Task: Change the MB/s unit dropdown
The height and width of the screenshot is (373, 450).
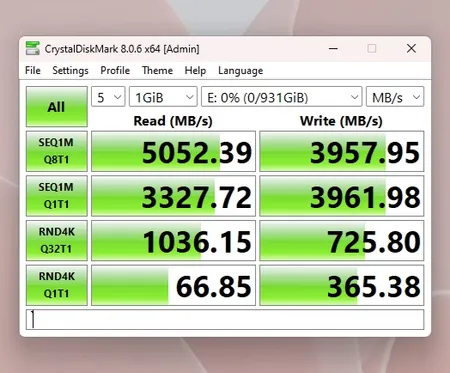Action: click(395, 97)
